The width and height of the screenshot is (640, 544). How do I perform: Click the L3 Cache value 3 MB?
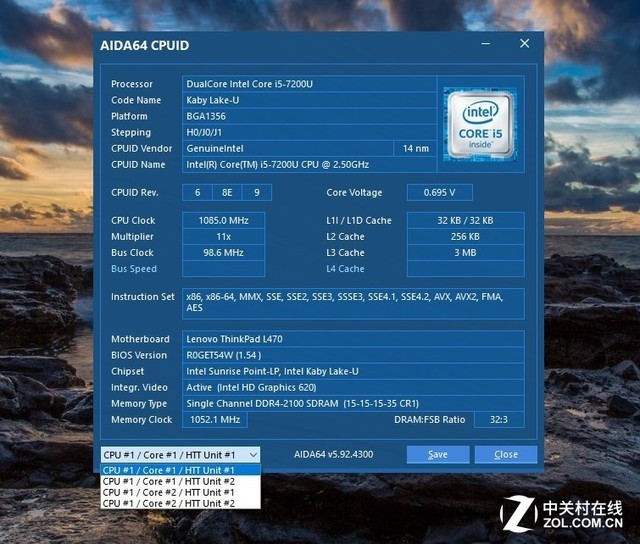point(466,253)
